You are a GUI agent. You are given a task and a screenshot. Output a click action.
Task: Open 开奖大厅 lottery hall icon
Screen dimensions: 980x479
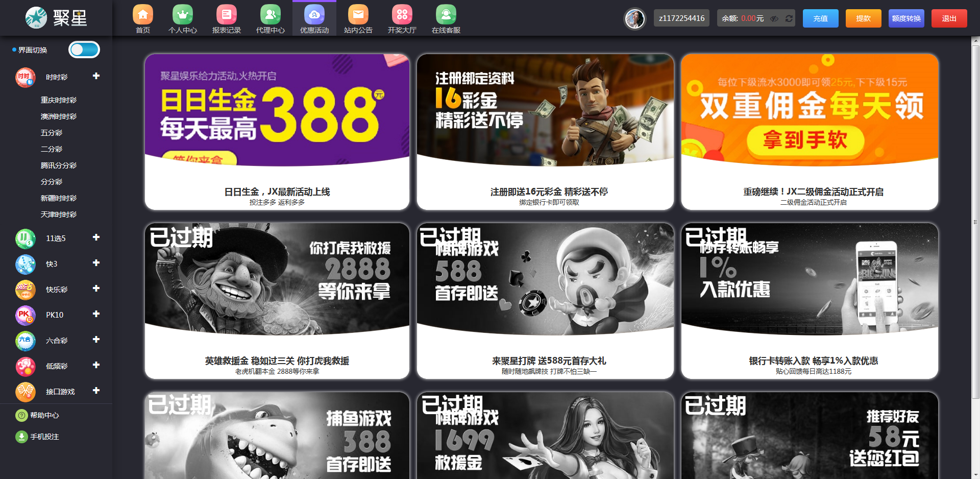[402, 15]
